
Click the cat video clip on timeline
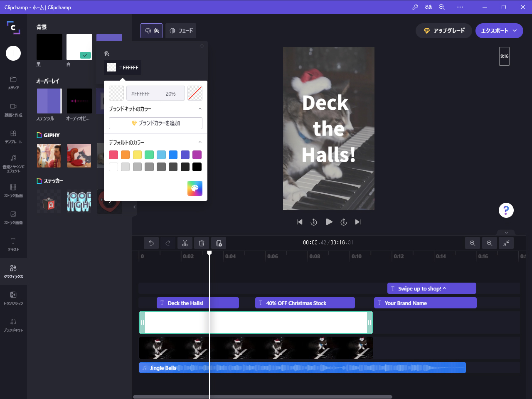(x=256, y=348)
